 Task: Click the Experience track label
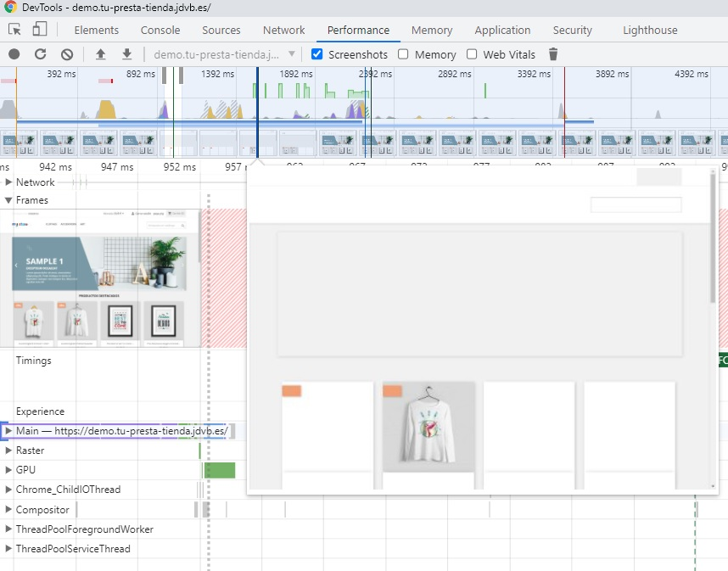coord(40,411)
